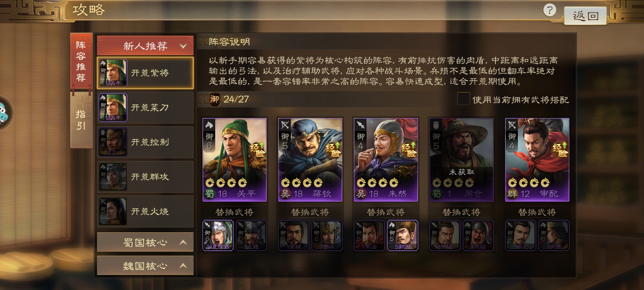
Task: Enable 使用当前拥有武将搭配 checkbox
Action: tap(463, 99)
